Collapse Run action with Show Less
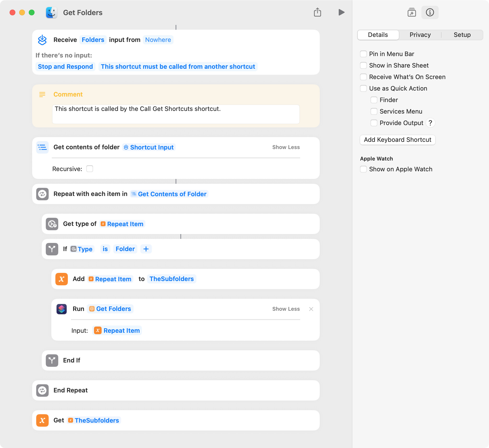Screen dimensions: 489x448 [286, 309]
